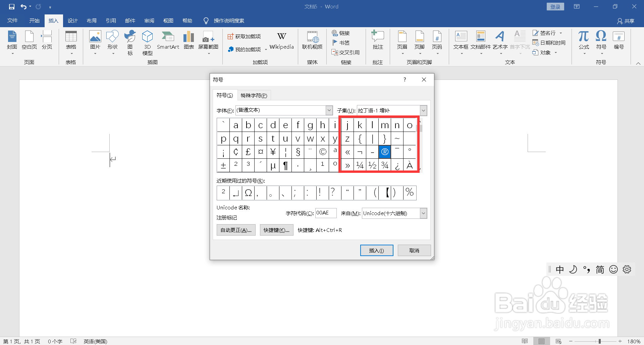Click the Pictures (图片) icon
The height and width of the screenshot is (345, 644).
(95, 43)
